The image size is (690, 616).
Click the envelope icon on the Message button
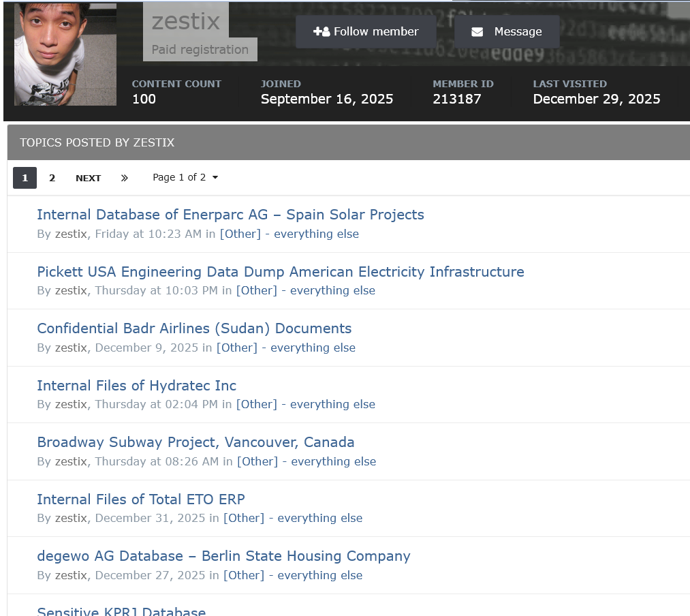[x=477, y=31]
